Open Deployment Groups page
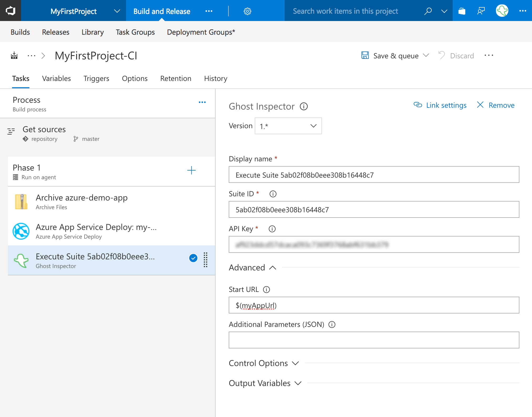532x417 pixels. [201, 32]
